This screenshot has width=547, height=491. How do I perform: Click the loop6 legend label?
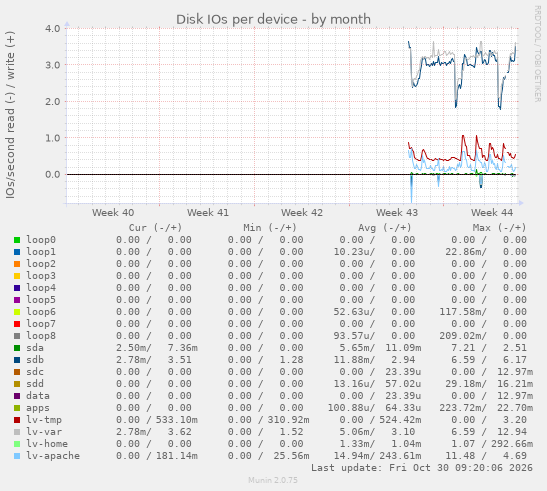[41, 312]
